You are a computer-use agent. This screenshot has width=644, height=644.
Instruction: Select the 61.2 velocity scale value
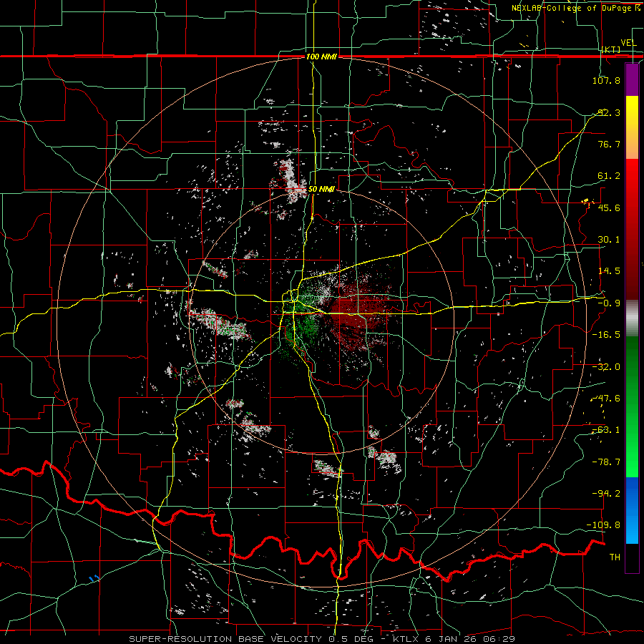[609, 176]
